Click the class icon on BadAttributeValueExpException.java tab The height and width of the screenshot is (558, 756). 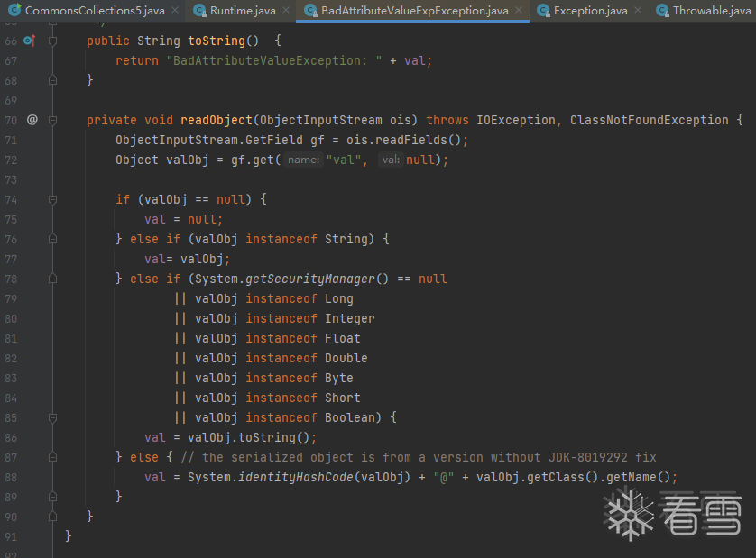310,10
